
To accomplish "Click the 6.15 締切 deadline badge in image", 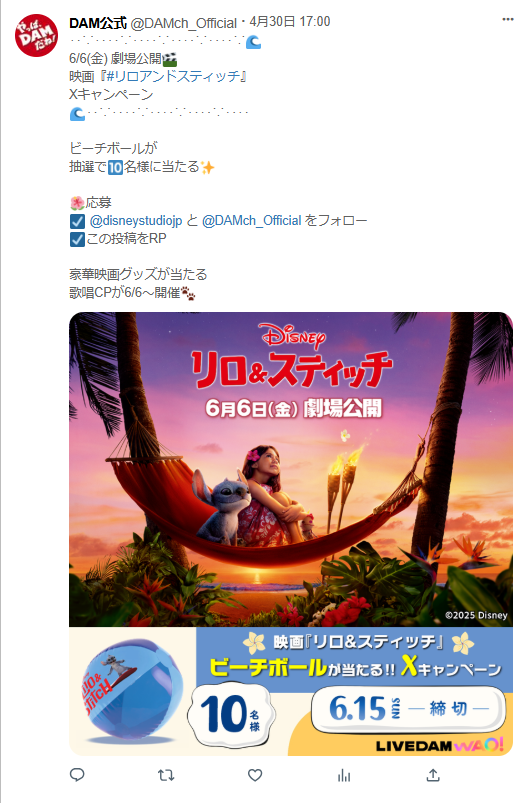I will tap(408, 709).
